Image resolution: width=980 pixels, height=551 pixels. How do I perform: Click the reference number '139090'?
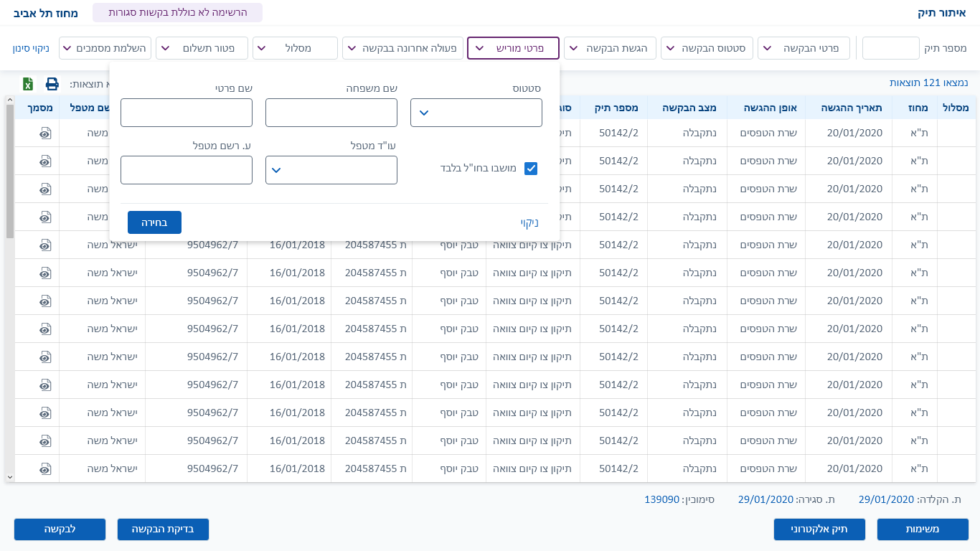point(661,499)
